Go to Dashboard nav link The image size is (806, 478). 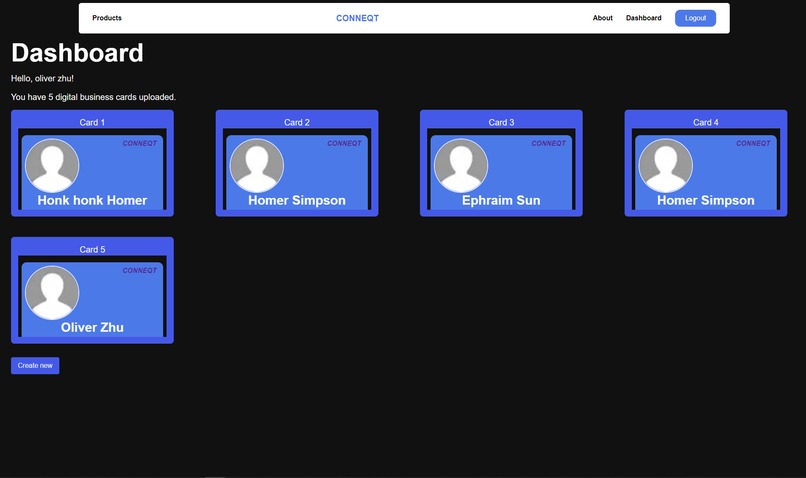(644, 18)
